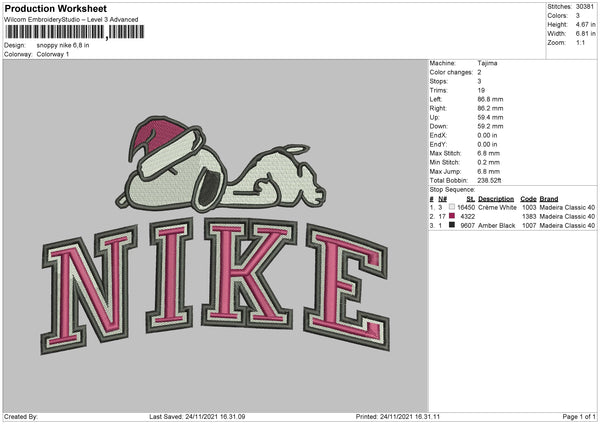Click the Trims value 19

[x=481, y=90]
